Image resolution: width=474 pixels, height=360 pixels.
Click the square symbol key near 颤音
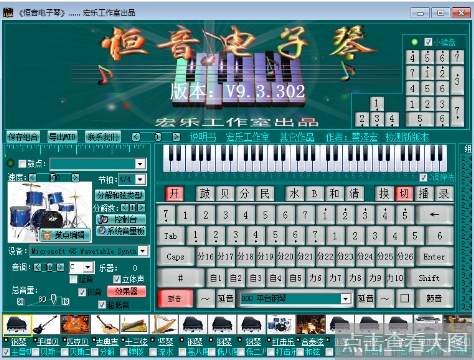point(404,298)
